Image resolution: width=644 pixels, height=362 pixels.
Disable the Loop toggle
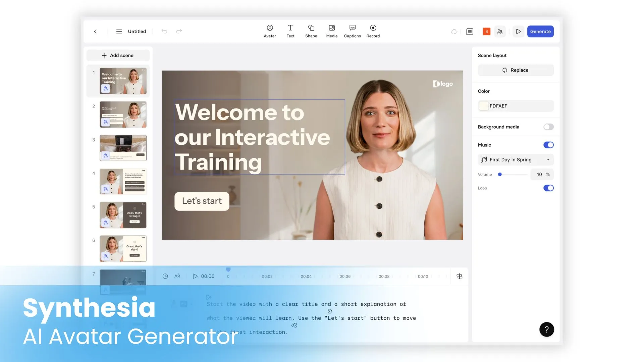pyautogui.click(x=548, y=188)
